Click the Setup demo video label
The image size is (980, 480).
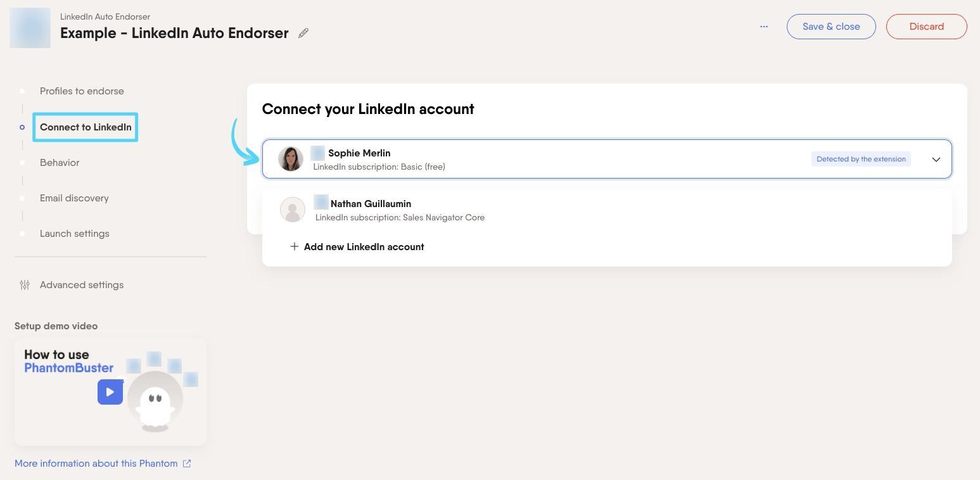tap(56, 326)
